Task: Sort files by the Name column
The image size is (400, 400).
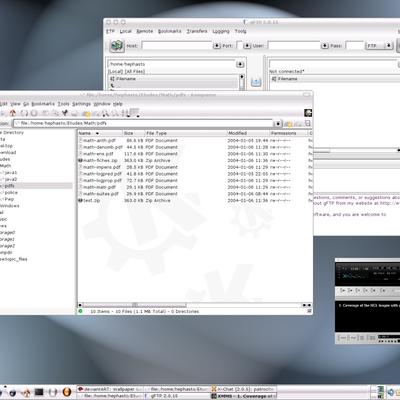Action: tap(100, 133)
